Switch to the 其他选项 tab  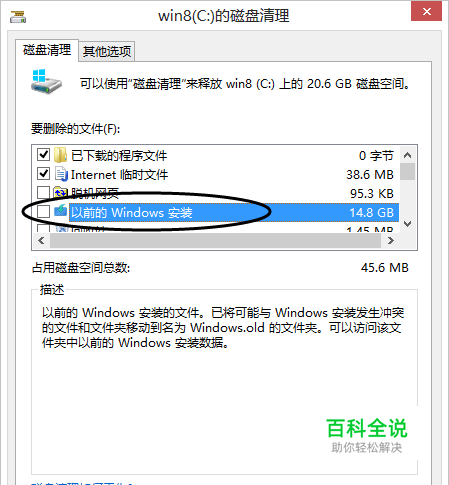pyautogui.click(x=107, y=51)
